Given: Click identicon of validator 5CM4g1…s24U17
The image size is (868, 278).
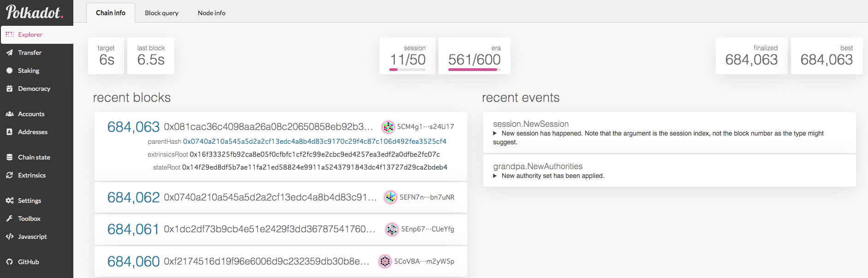Looking at the screenshot, I should (x=388, y=127).
